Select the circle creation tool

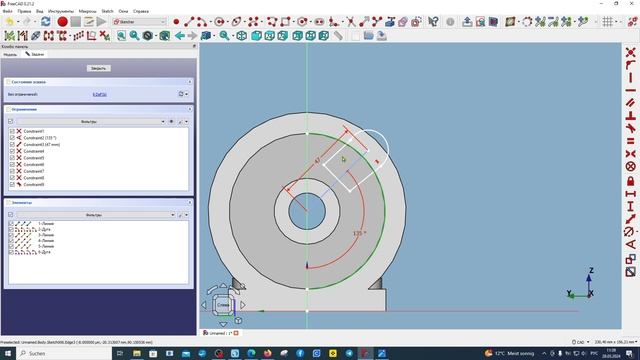[x=220, y=22]
